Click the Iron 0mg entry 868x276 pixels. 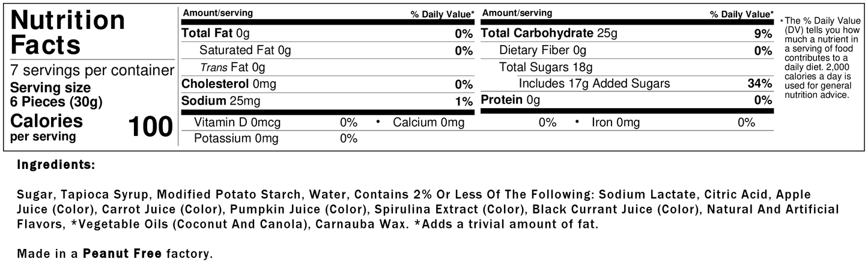(616, 123)
